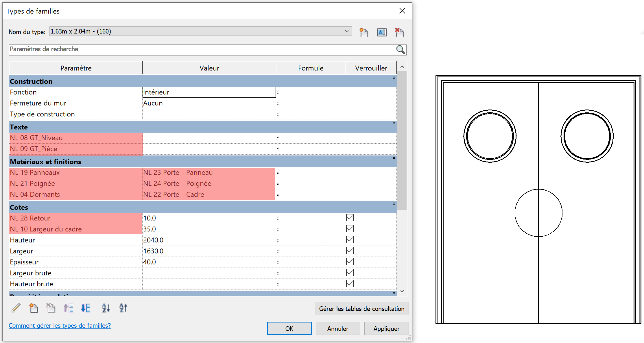Click the new parameter icon at bottom
The image size is (644, 343).
coord(34,308)
